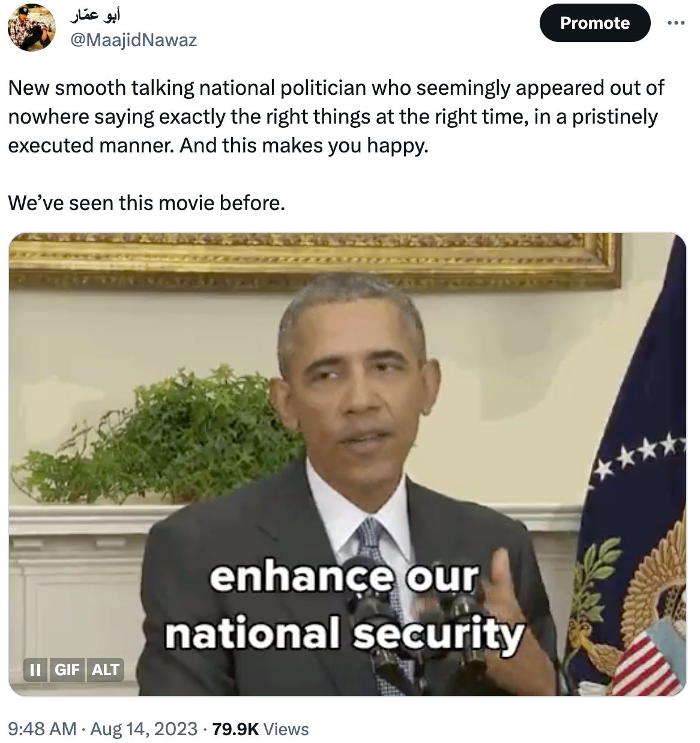Open the 9:48 AM timestamp link

pos(42,729)
